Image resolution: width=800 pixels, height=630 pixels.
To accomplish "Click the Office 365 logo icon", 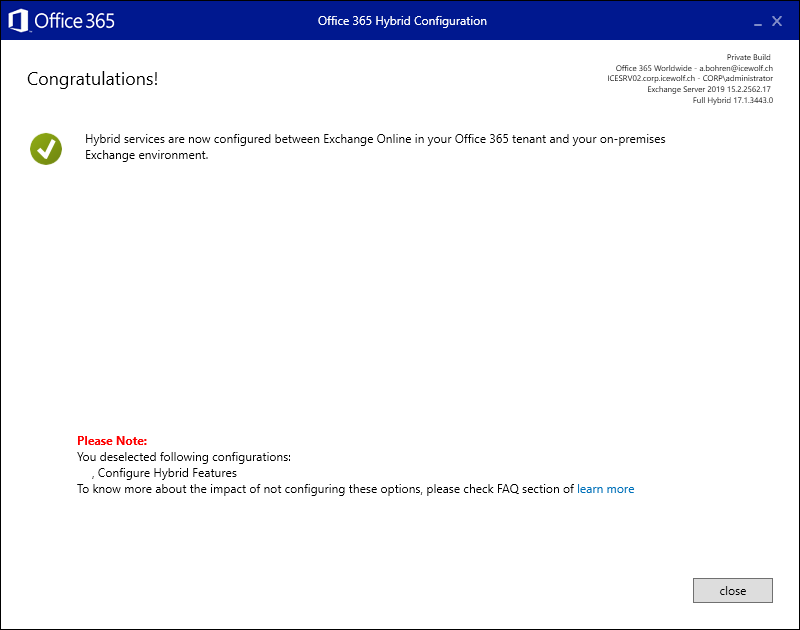I will pyautogui.click(x=19, y=21).
